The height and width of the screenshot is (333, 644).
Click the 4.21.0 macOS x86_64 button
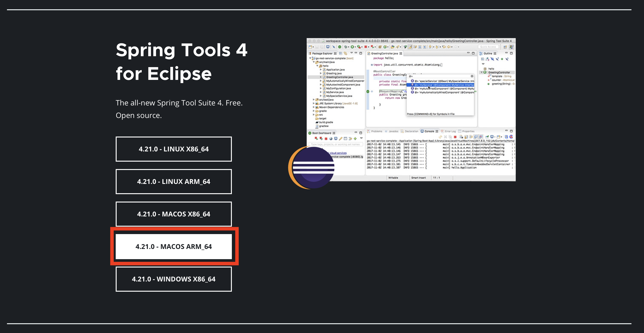(x=174, y=214)
